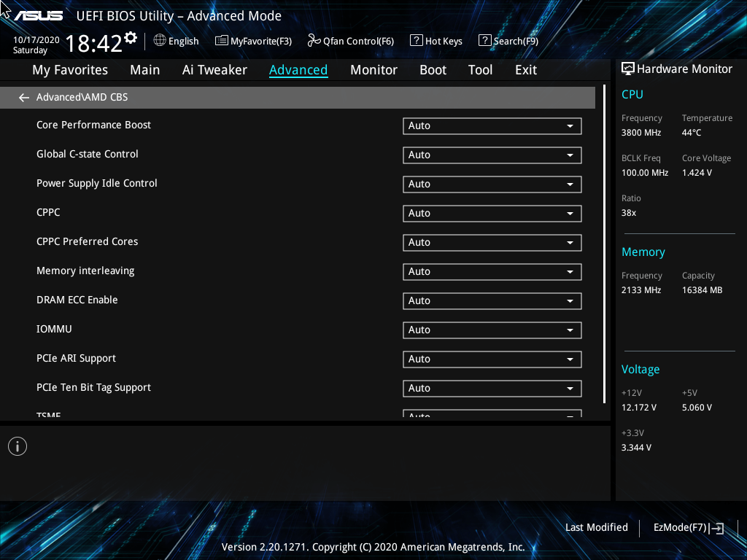Select Core Performance Boost label
Screen dimensions: 747x560
tap(93, 125)
